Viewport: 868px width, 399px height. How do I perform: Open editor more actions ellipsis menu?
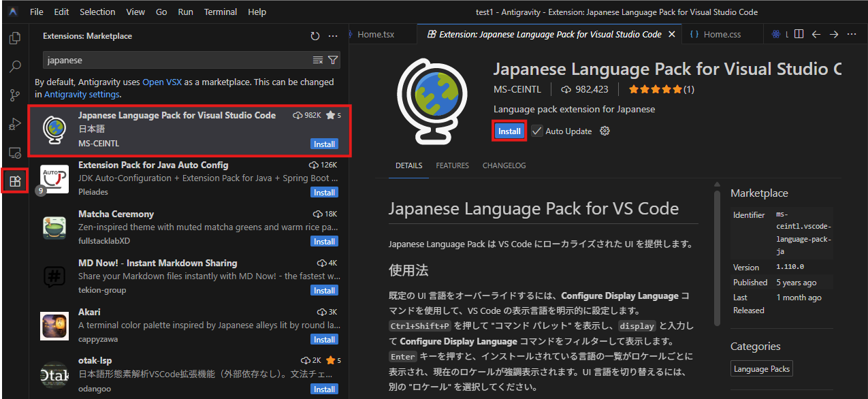[x=852, y=34]
